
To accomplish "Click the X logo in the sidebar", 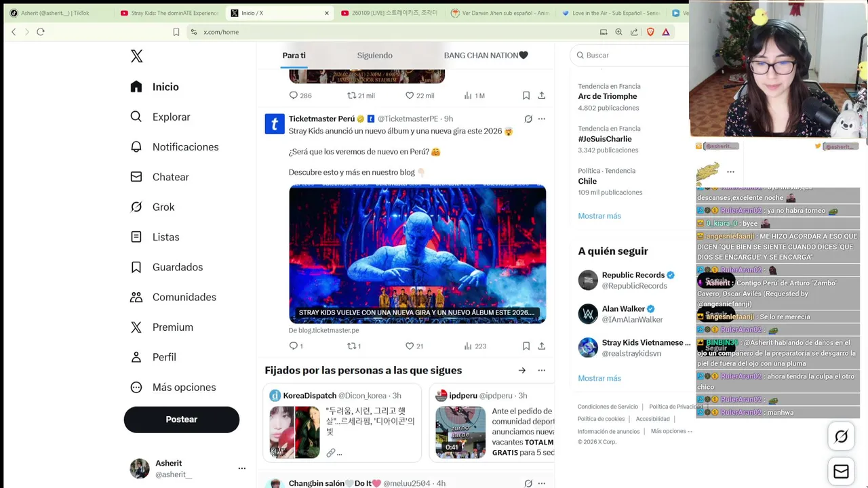I will (136, 56).
